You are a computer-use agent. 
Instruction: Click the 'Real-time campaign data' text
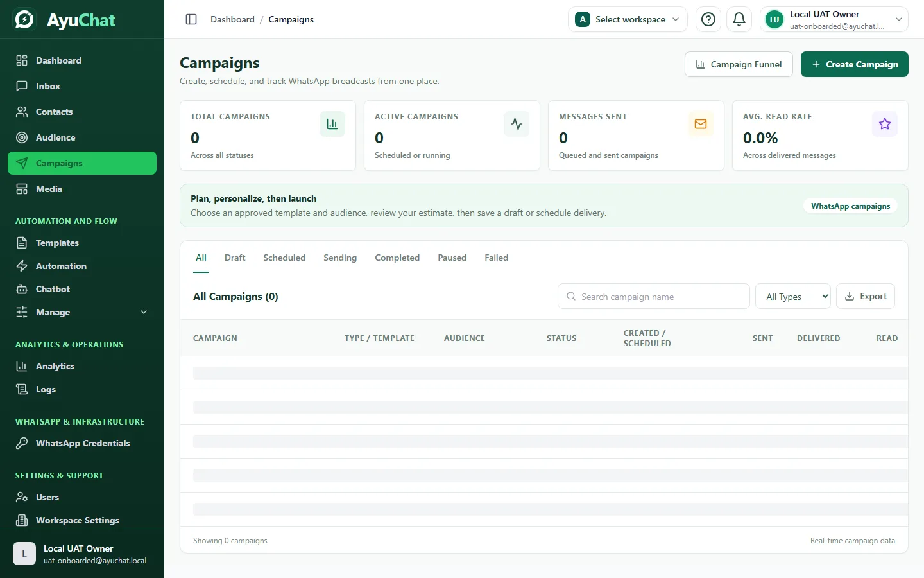pos(852,541)
